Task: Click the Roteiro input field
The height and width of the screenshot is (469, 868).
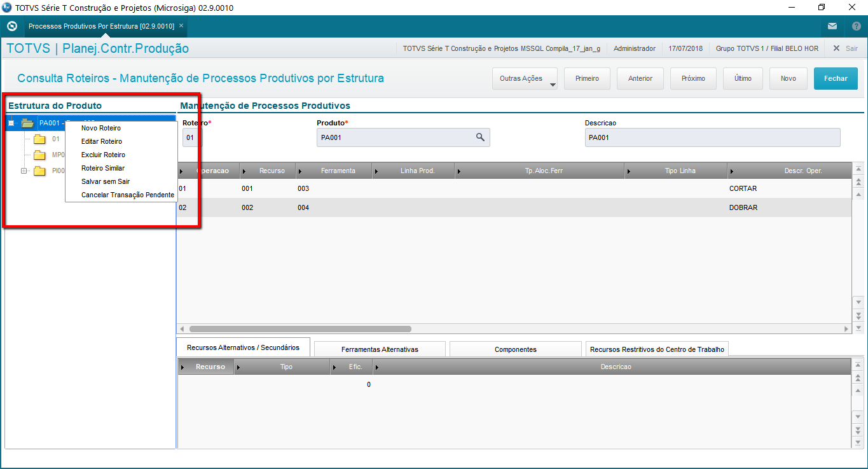Action: (x=191, y=137)
